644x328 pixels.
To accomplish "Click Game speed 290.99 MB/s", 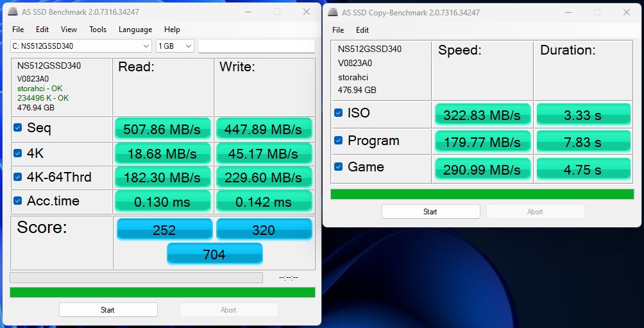I will click(482, 169).
